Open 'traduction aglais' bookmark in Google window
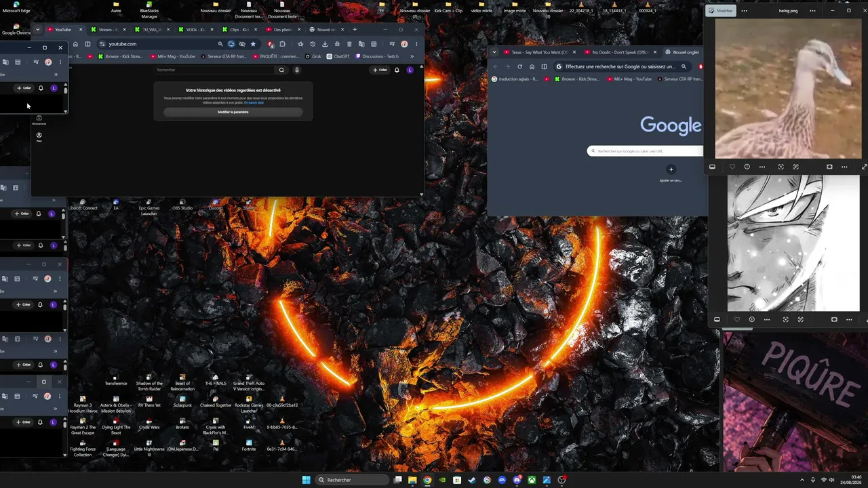The width and height of the screenshot is (868, 488). coord(515,79)
